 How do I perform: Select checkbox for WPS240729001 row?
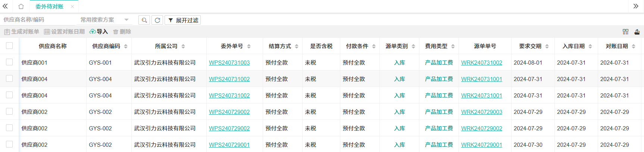click(x=9, y=144)
